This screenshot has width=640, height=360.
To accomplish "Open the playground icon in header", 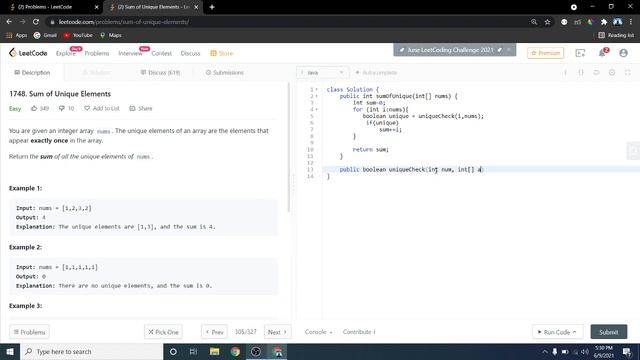I will coord(580,53).
